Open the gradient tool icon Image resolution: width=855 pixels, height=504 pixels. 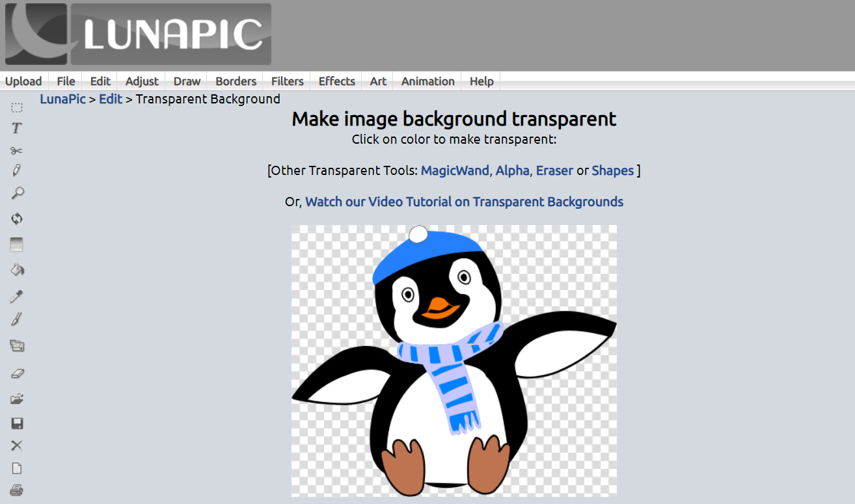pos(17,245)
